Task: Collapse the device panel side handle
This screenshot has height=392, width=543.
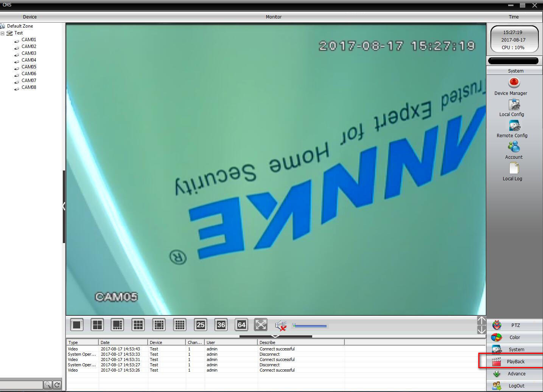Action: click(64, 206)
